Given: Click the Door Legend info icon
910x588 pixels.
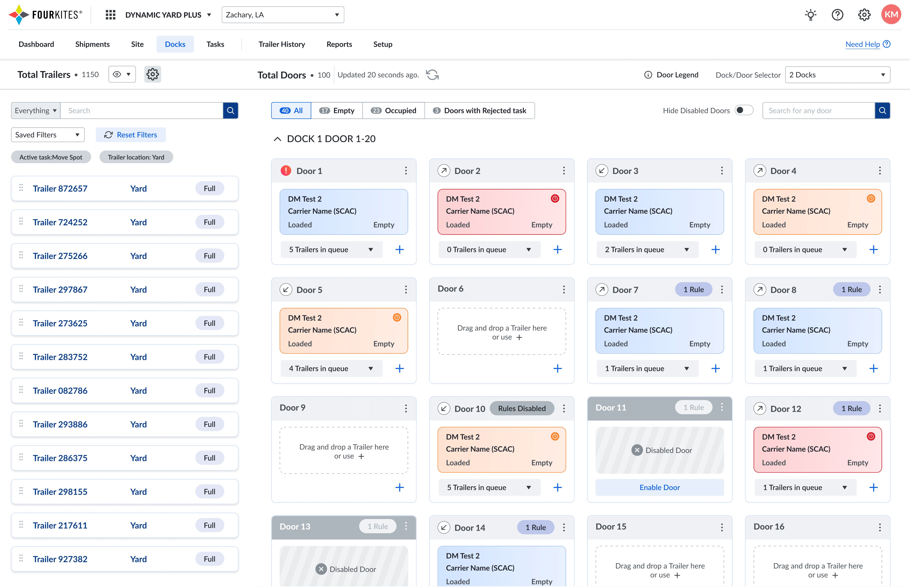Looking at the screenshot, I should (x=648, y=75).
